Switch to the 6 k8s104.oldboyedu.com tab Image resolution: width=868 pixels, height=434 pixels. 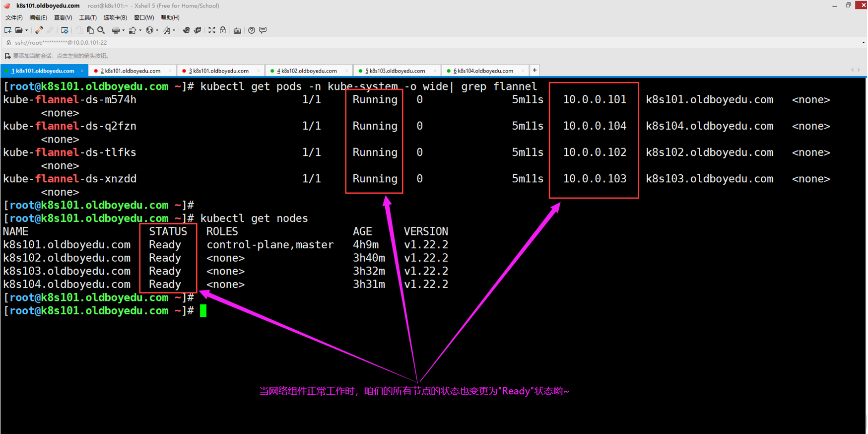(x=483, y=71)
